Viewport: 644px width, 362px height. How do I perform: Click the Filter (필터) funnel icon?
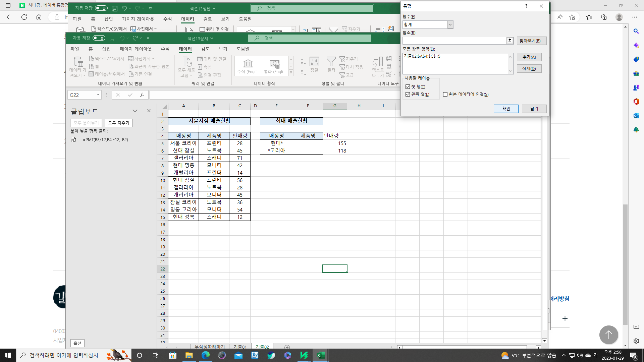[x=331, y=62]
